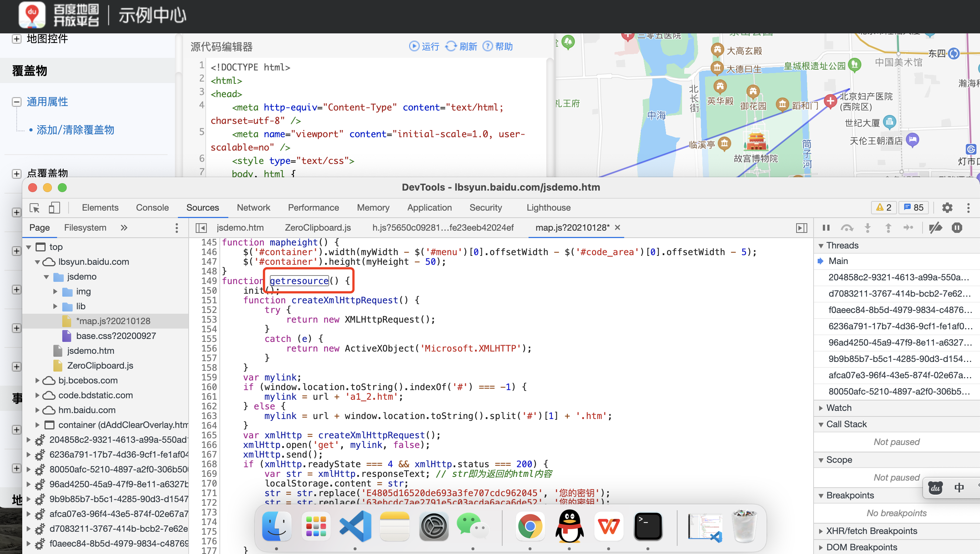Deactivate breakpoints icon
The width and height of the screenshot is (980, 554).
935,228
